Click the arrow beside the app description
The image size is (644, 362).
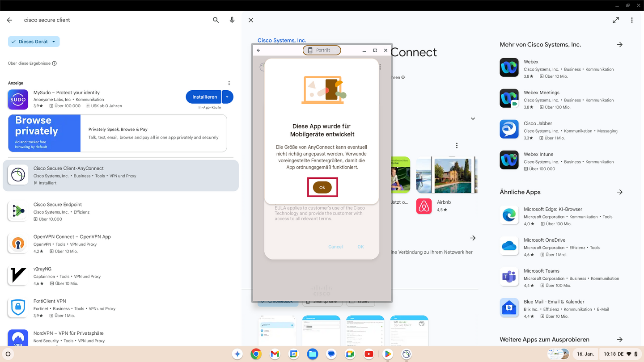tap(473, 238)
